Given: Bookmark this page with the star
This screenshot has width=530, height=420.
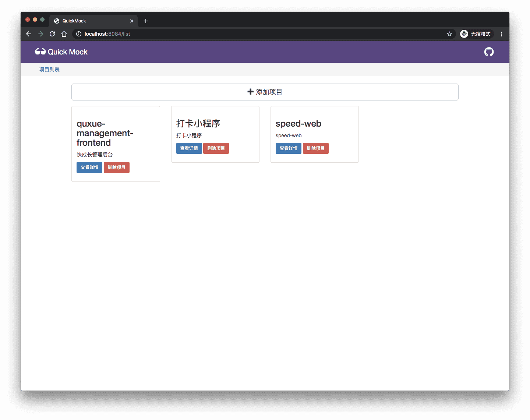Looking at the screenshot, I should 449,34.
